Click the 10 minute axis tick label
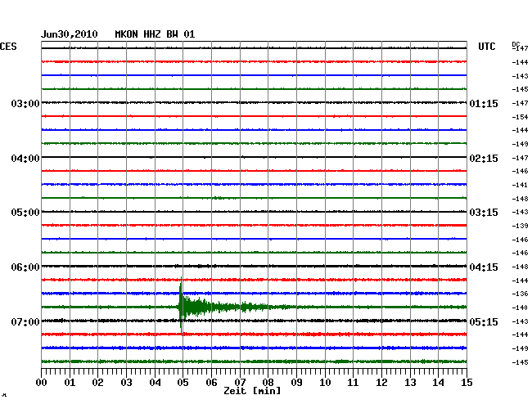Image resolution: width=532 pixels, height=404 pixels. tap(325, 382)
